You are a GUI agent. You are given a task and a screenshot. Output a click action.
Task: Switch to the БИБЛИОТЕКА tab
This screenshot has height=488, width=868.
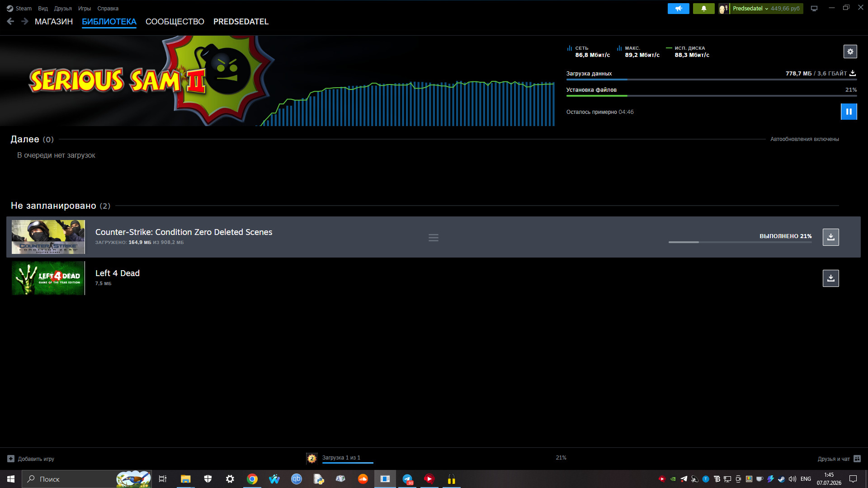[x=109, y=22]
